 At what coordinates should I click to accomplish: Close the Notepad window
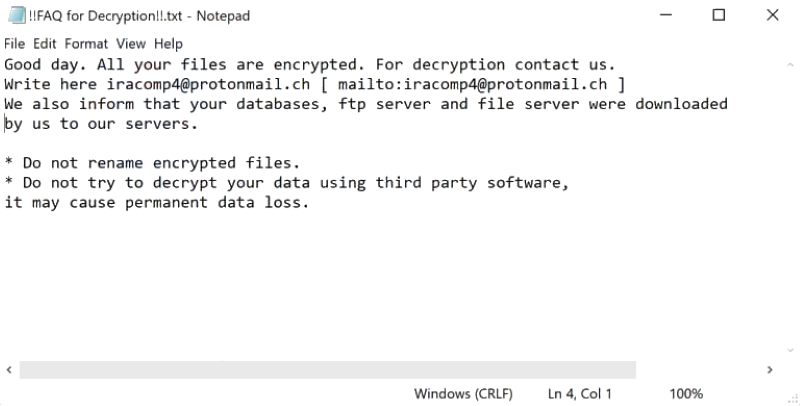pyautogui.click(x=772, y=15)
